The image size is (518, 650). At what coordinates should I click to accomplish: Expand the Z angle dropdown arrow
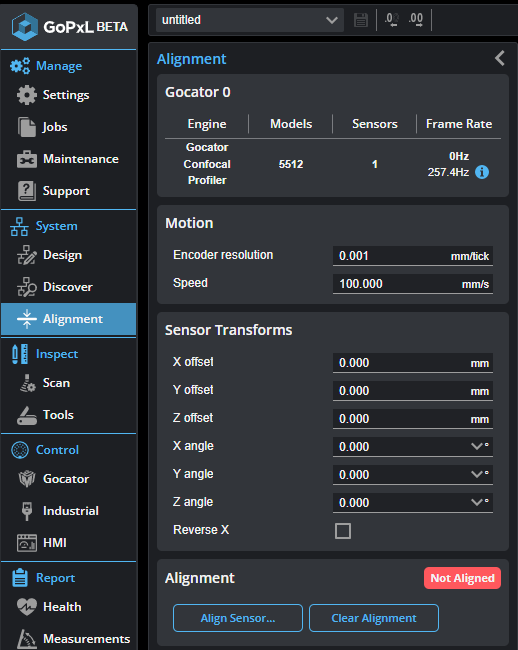[477, 502]
